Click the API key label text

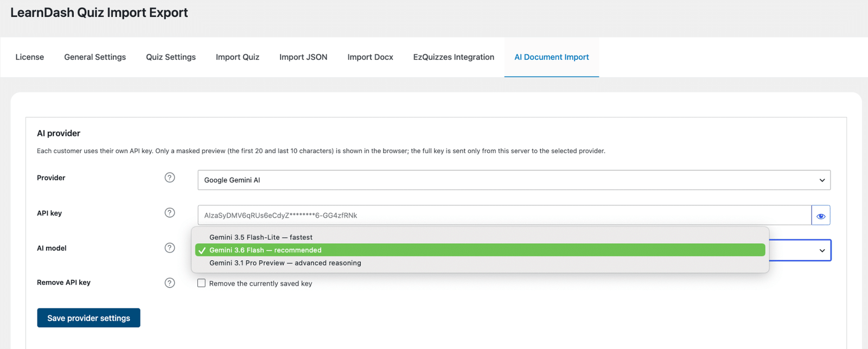(49, 213)
